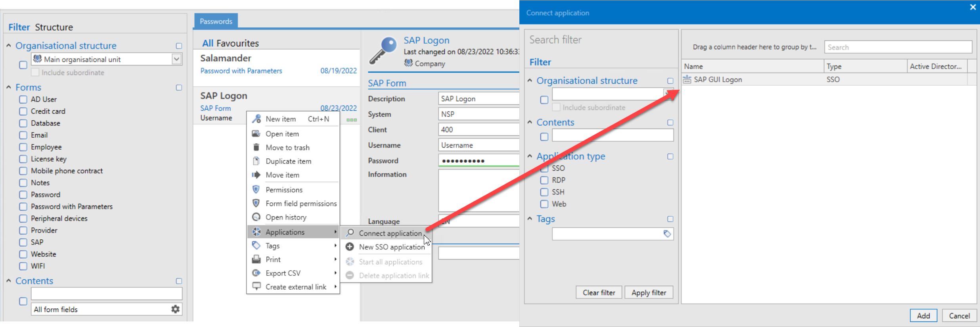Click the New item key icon
Image resolution: width=980 pixels, height=327 pixels.
tap(256, 119)
